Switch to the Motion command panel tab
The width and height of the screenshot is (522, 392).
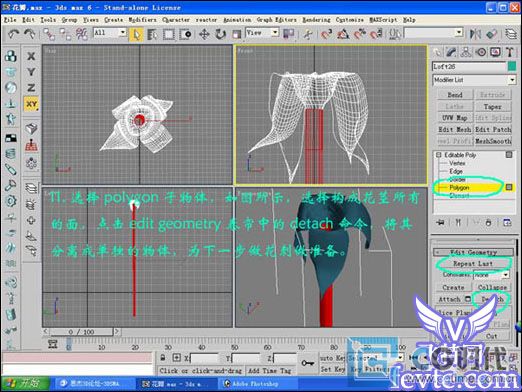[x=480, y=52]
